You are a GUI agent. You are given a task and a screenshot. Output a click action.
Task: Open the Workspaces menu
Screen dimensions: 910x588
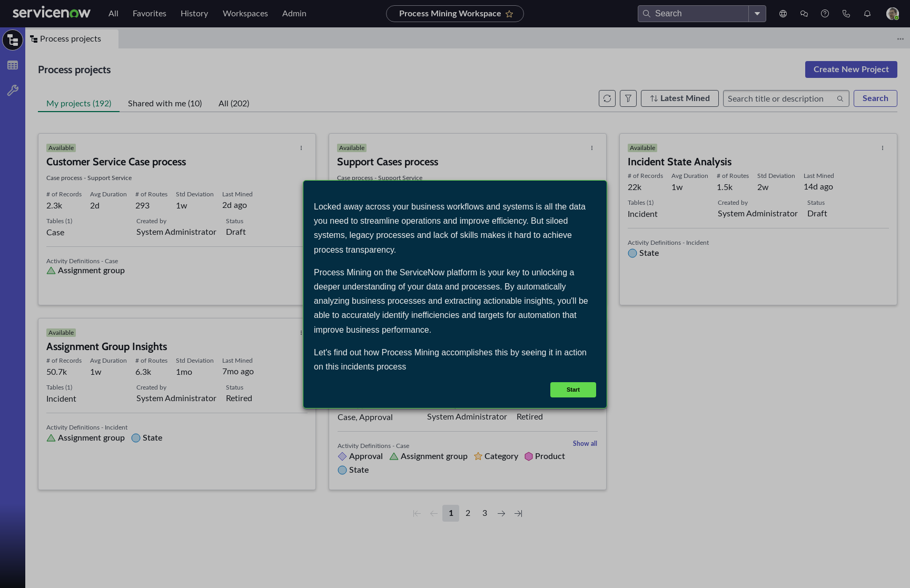click(x=245, y=14)
